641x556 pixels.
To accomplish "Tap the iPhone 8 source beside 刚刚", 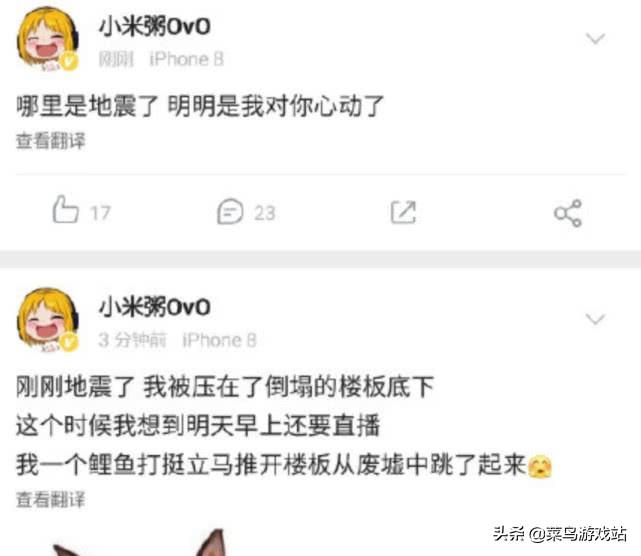I will tap(186, 59).
